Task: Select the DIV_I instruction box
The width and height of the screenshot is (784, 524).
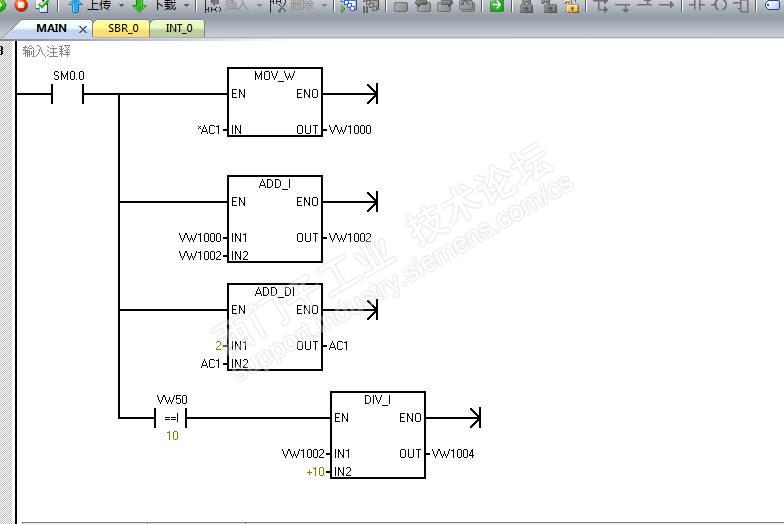Action: [378, 435]
